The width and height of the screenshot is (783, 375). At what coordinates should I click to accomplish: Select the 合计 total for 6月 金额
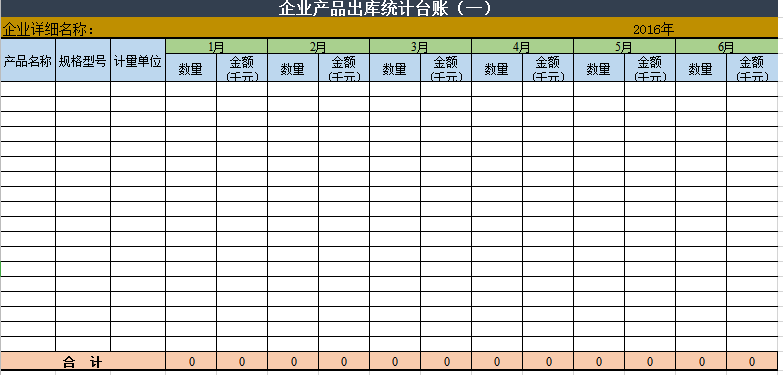coord(752,362)
